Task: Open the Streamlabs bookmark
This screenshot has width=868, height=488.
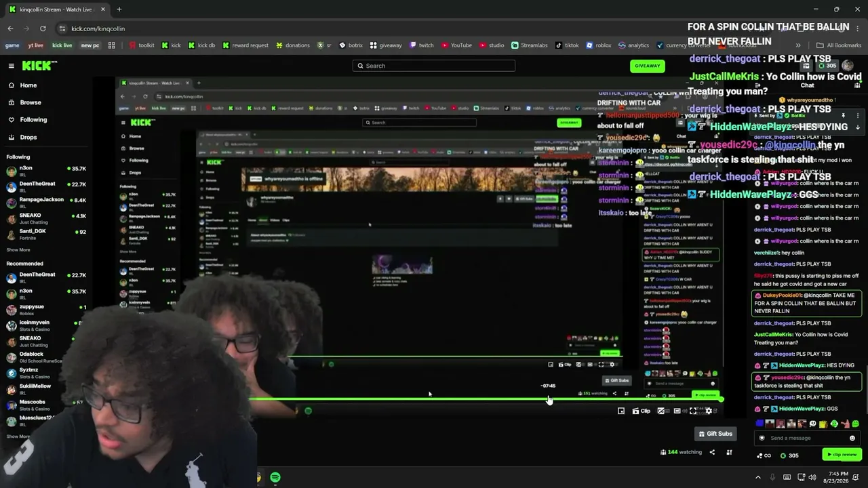Action: pos(529,45)
